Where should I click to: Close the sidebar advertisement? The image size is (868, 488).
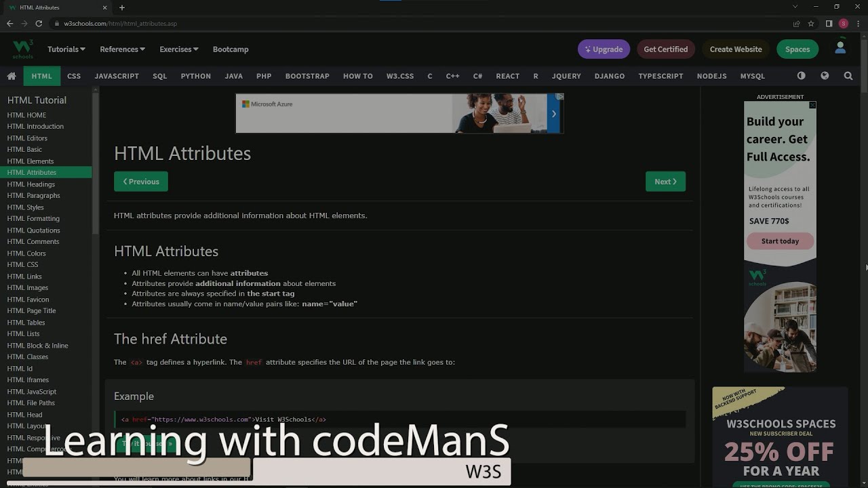812,105
